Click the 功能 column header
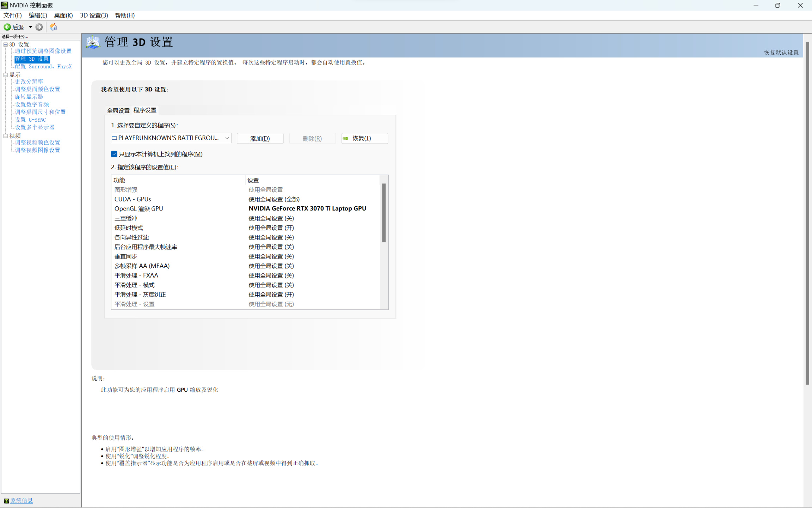 (178, 180)
